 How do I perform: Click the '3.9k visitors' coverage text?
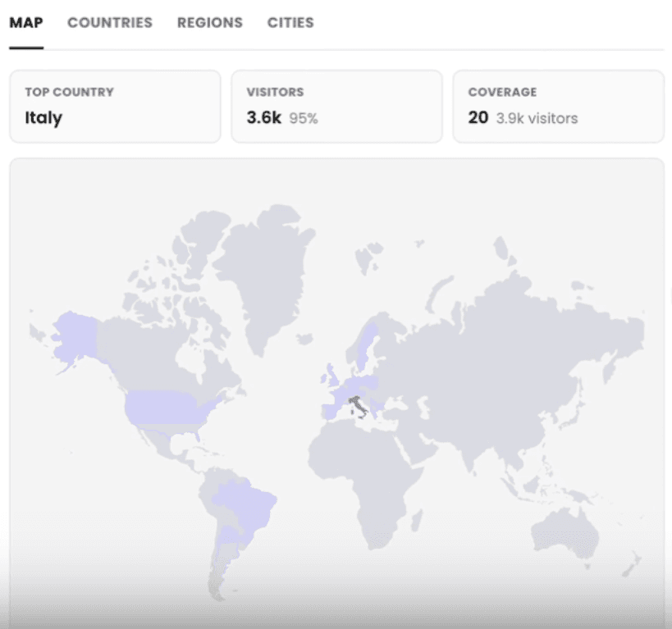(537, 118)
